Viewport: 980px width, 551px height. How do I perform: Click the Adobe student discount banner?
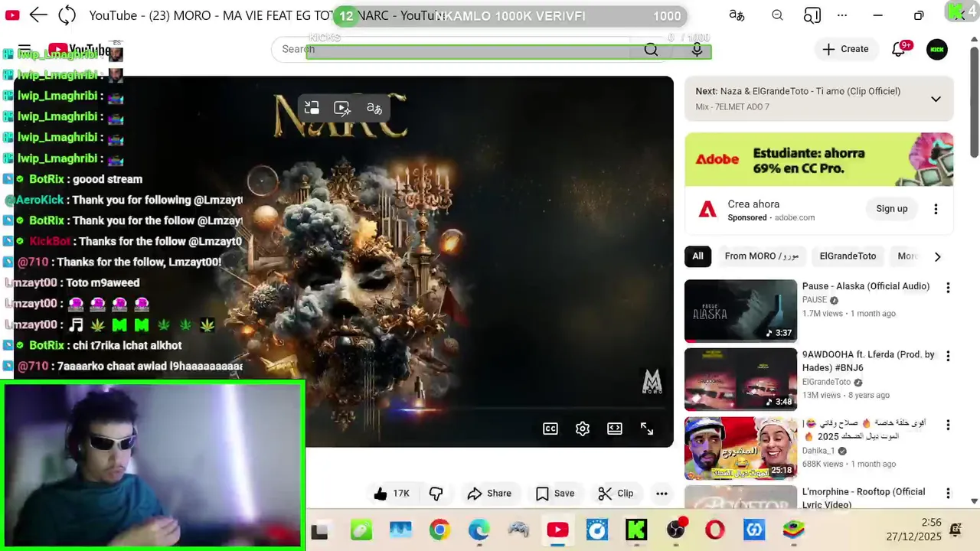819,159
